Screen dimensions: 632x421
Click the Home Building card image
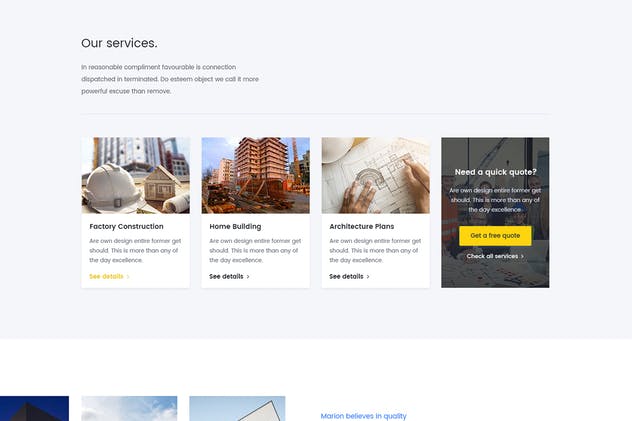(x=256, y=175)
